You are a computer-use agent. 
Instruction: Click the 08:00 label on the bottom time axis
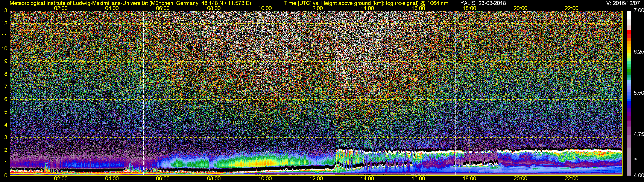(214, 179)
